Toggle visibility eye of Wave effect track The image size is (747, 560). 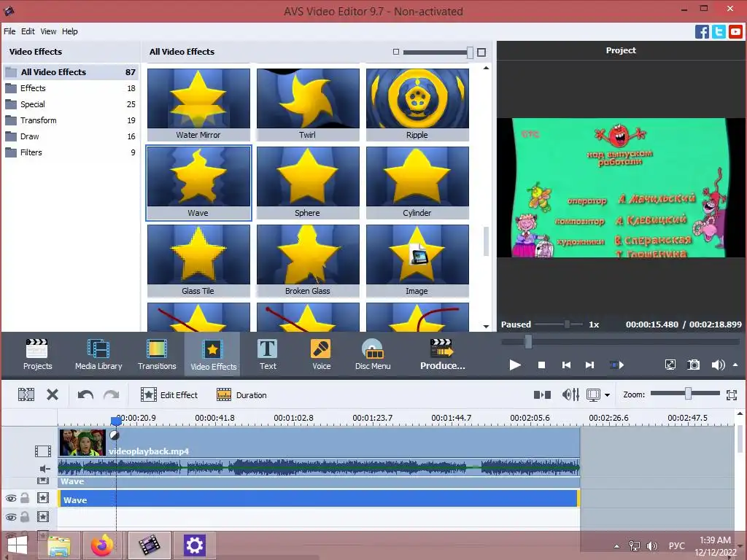pyautogui.click(x=10, y=498)
